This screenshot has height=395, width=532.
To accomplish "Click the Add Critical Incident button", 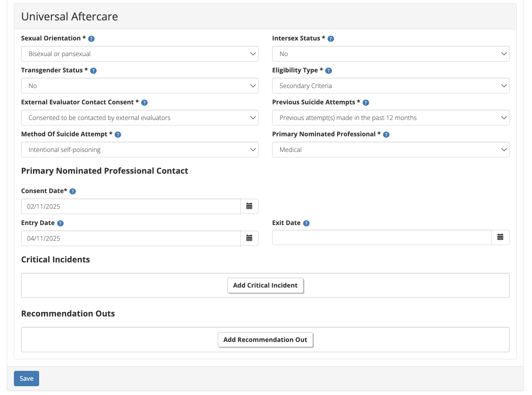I will (x=265, y=286).
